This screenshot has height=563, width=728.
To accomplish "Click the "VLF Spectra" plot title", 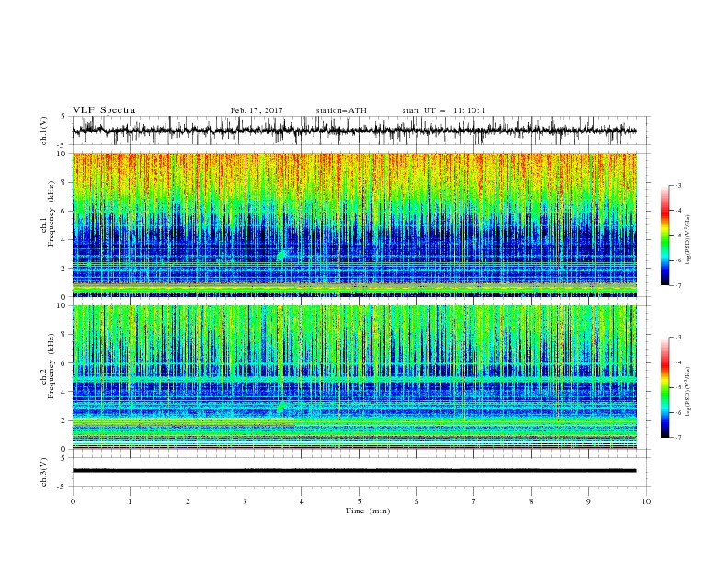I will pos(104,110).
